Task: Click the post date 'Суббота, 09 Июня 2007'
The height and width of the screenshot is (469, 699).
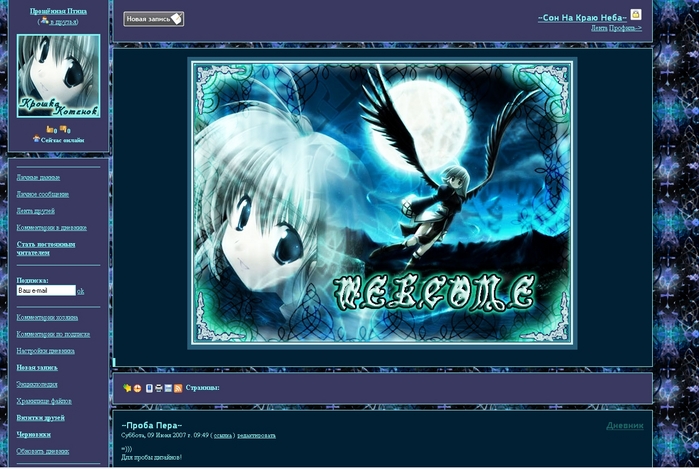Action: click(154, 436)
